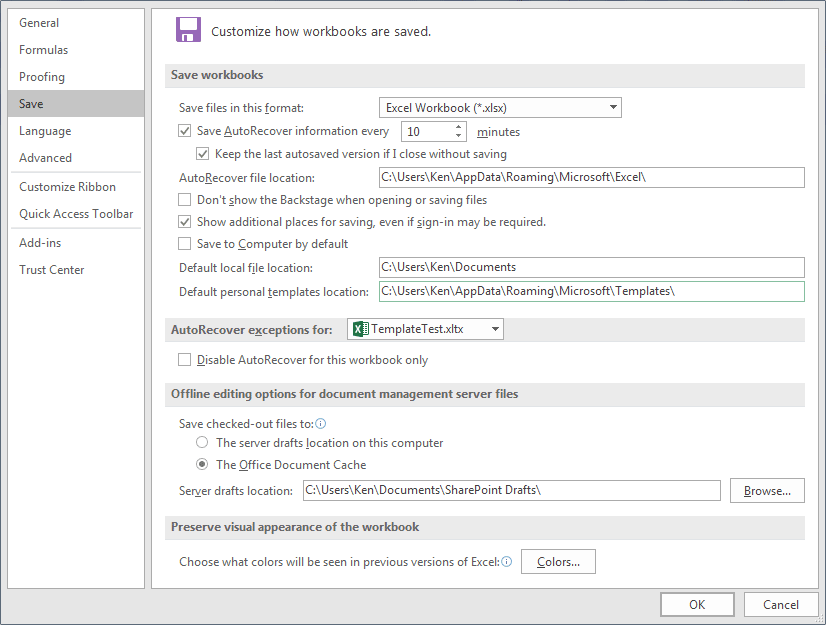Click the info icon about colors in previous versions
The image size is (826, 625).
tap(507, 561)
